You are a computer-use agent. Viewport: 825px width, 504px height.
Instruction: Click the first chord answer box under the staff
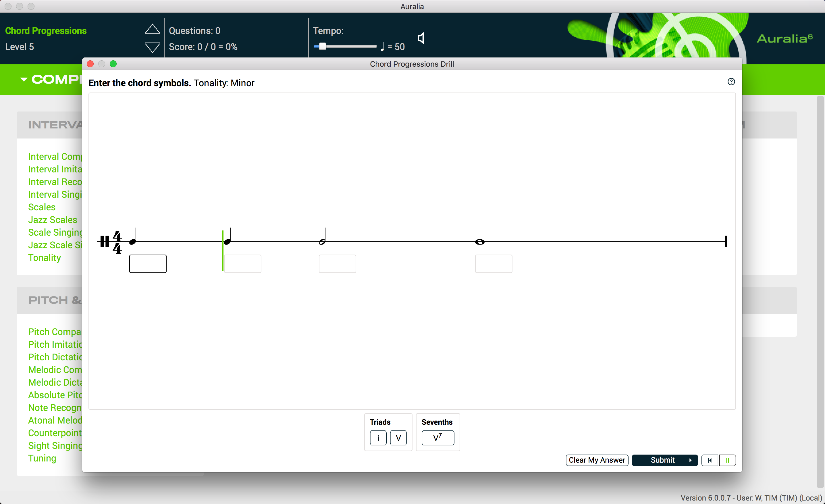pyautogui.click(x=148, y=263)
